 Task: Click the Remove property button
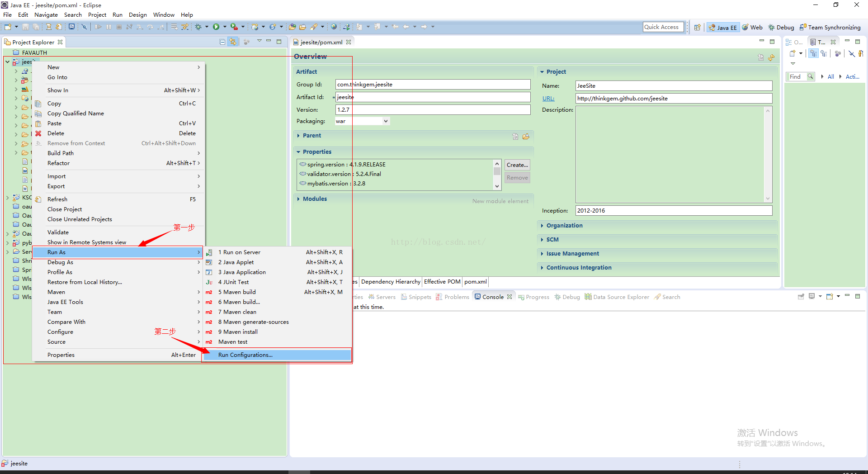click(x=517, y=178)
